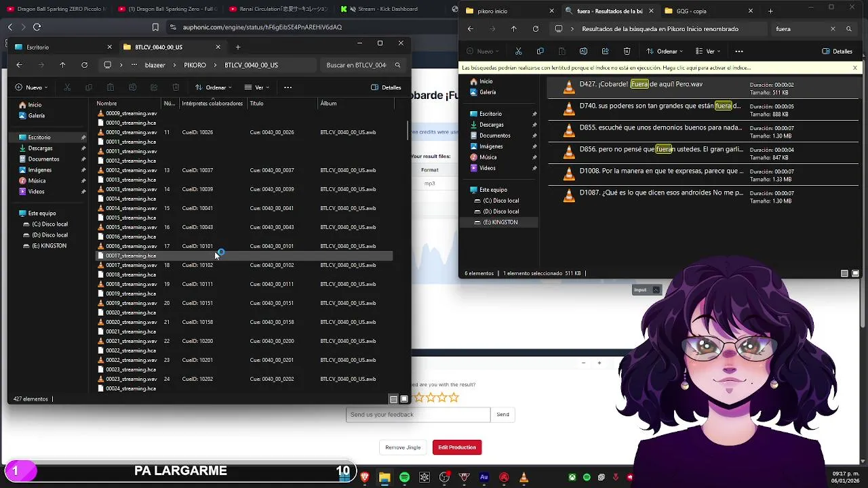The width and height of the screenshot is (868, 488).
Task: Click the PIKORO breadcrumb in address bar
Action: (x=195, y=65)
